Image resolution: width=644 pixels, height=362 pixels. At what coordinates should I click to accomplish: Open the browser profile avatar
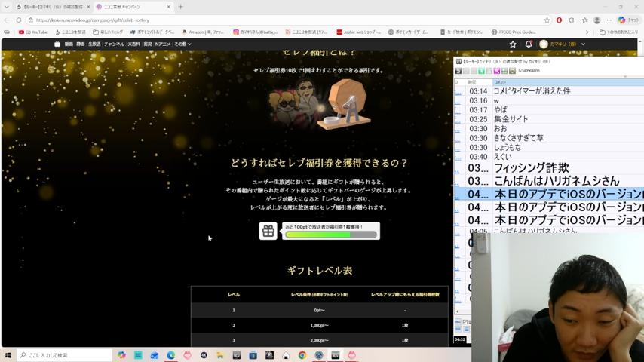pos(596,20)
